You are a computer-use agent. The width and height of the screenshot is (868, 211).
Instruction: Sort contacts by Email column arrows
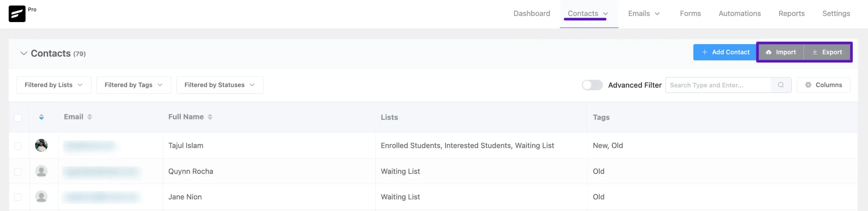coord(90,117)
